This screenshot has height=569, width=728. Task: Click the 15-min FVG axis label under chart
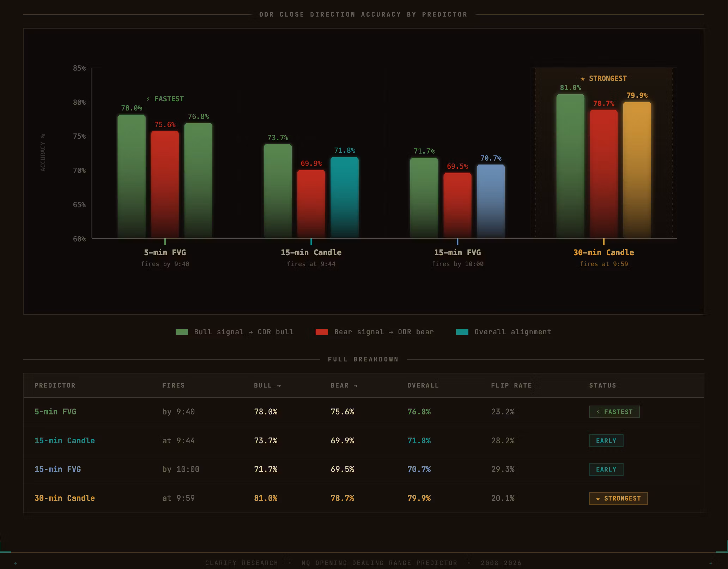[x=457, y=253]
